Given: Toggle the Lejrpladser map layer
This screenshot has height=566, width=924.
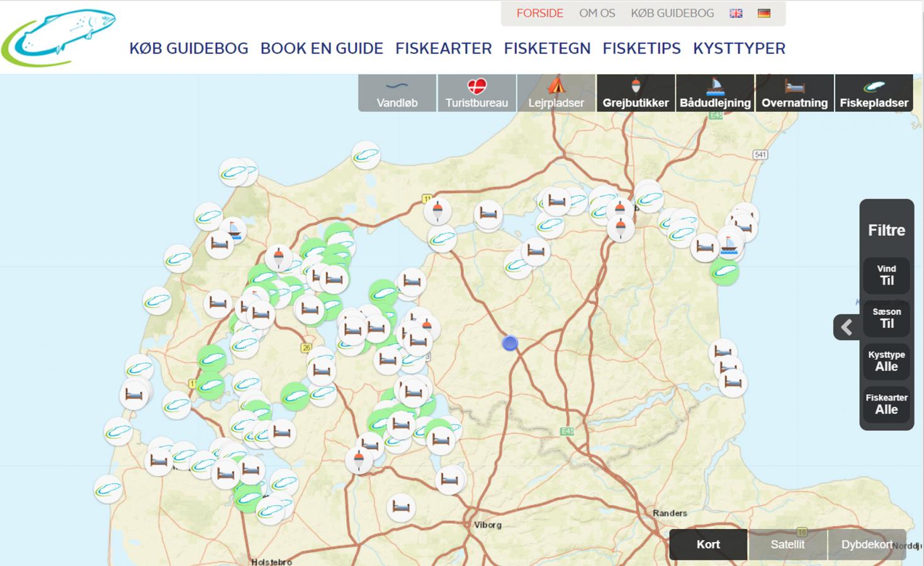Looking at the screenshot, I should coord(556,93).
